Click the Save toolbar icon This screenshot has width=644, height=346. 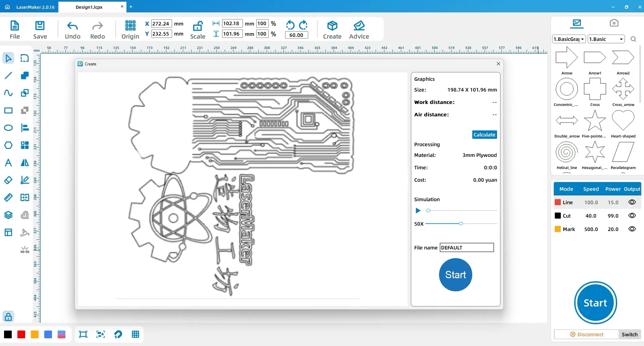pyautogui.click(x=40, y=26)
